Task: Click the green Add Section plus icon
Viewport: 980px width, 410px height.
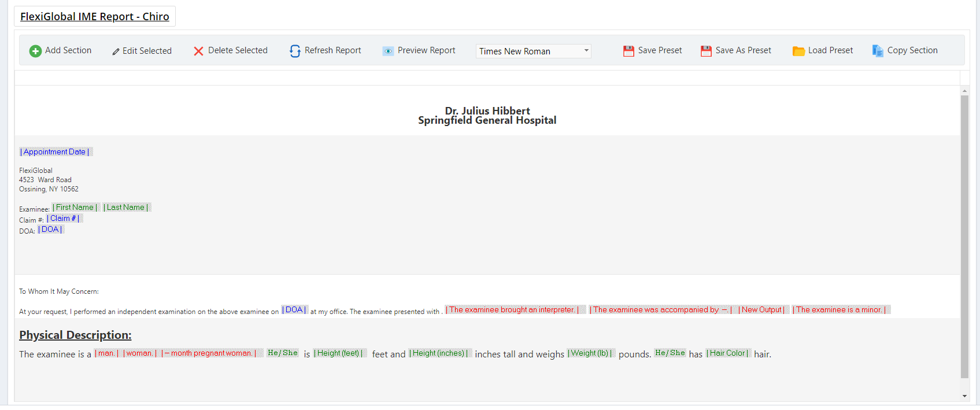Action: point(35,51)
